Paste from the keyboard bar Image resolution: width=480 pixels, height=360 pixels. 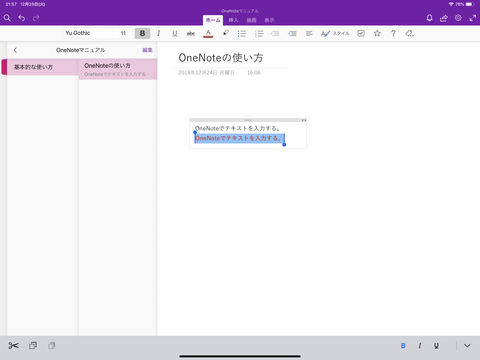(x=51, y=346)
